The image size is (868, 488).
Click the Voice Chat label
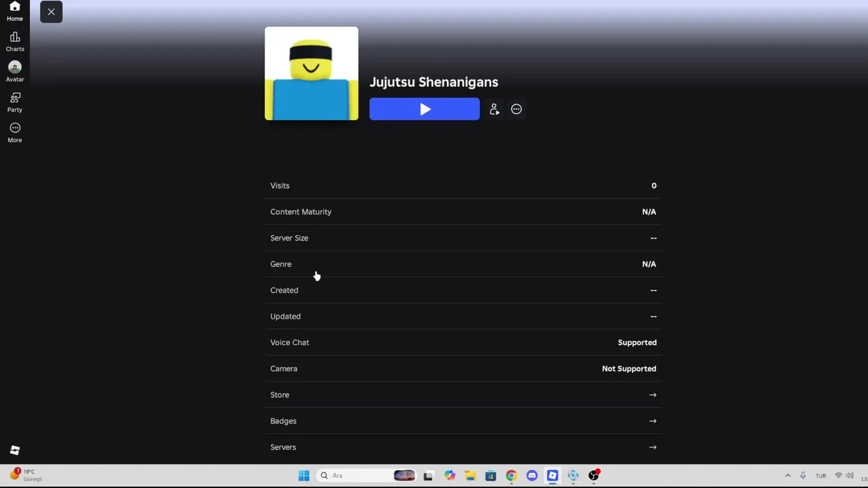click(290, 342)
